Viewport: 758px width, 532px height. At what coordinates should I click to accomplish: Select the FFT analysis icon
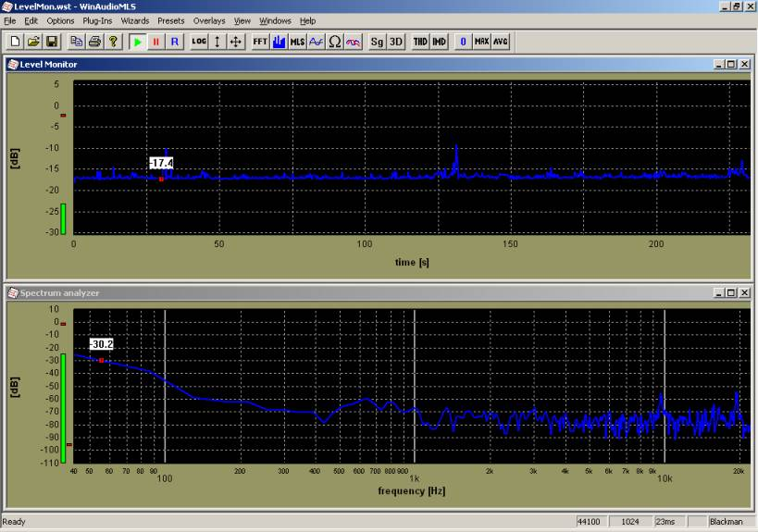[260, 42]
